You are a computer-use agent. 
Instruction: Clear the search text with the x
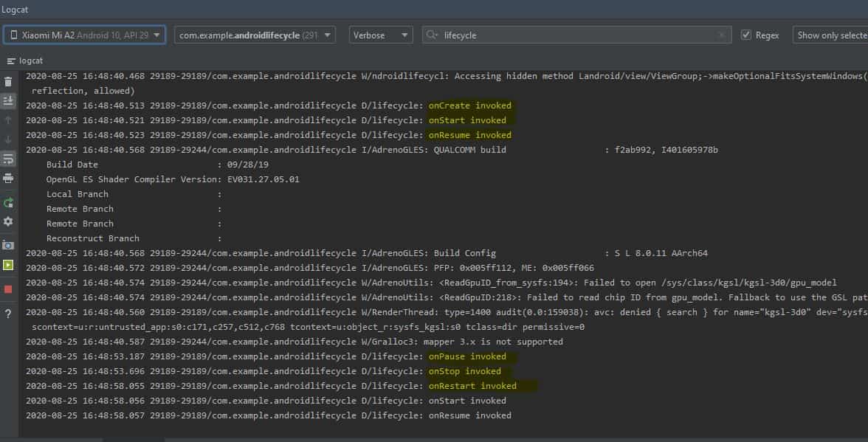click(721, 35)
